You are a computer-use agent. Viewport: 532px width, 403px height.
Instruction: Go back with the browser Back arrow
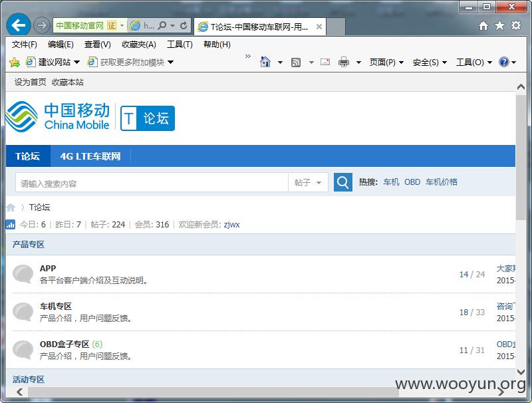pos(19,25)
